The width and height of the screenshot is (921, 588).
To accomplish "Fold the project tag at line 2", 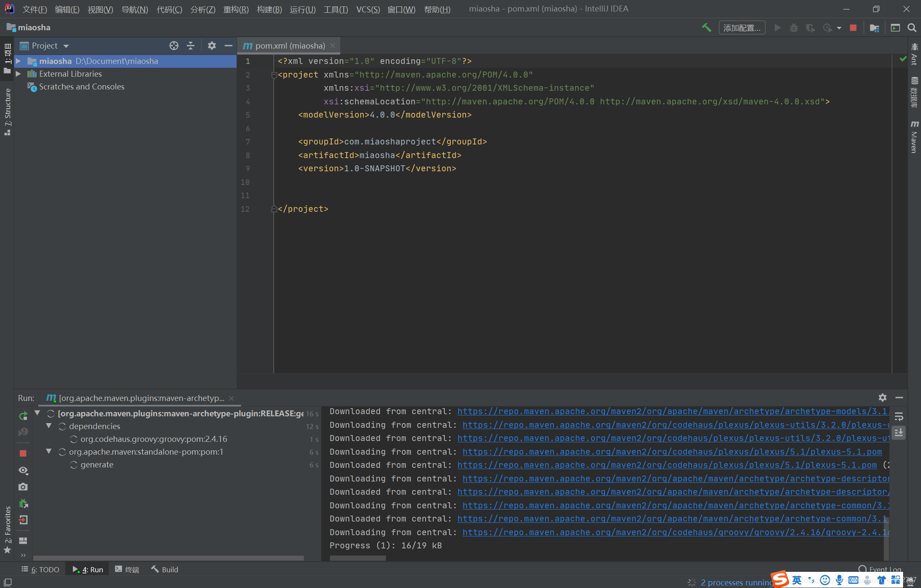I will (x=274, y=75).
